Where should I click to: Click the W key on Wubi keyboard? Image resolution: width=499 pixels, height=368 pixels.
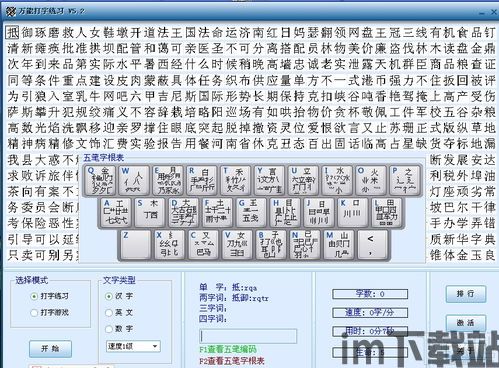[135, 180]
